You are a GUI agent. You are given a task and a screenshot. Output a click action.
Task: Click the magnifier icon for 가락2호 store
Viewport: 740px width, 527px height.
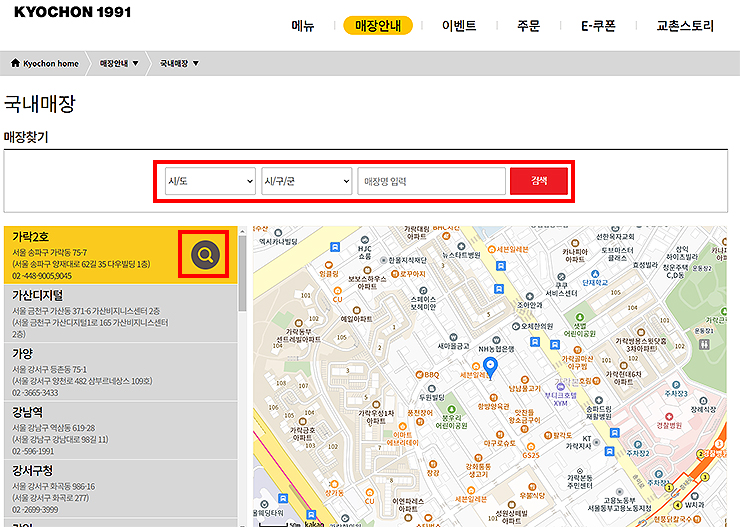205,255
